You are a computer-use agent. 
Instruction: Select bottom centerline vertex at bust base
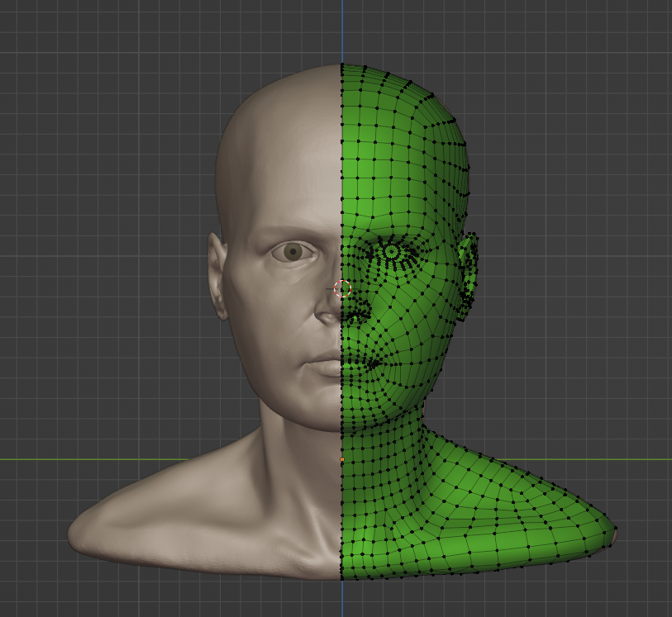(342, 578)
